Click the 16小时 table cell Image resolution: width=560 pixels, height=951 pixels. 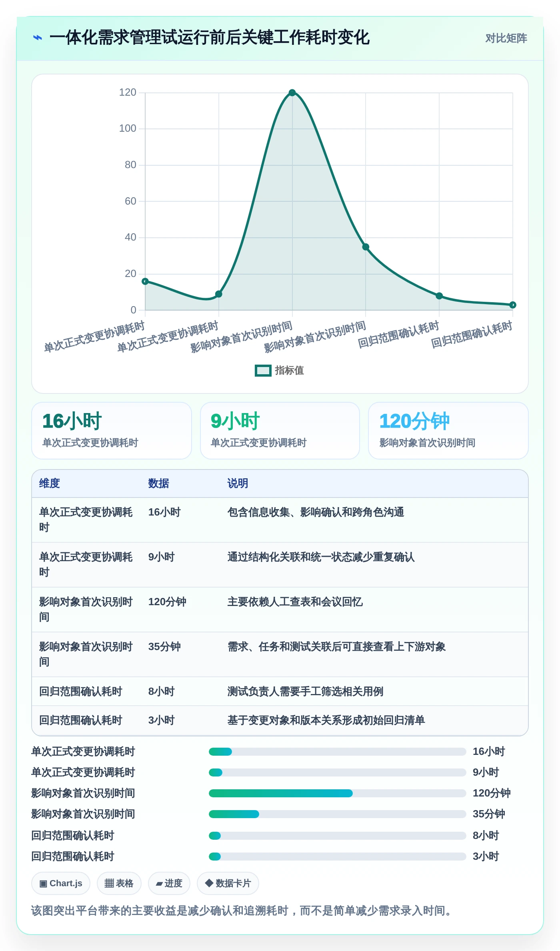pos(164,512)
